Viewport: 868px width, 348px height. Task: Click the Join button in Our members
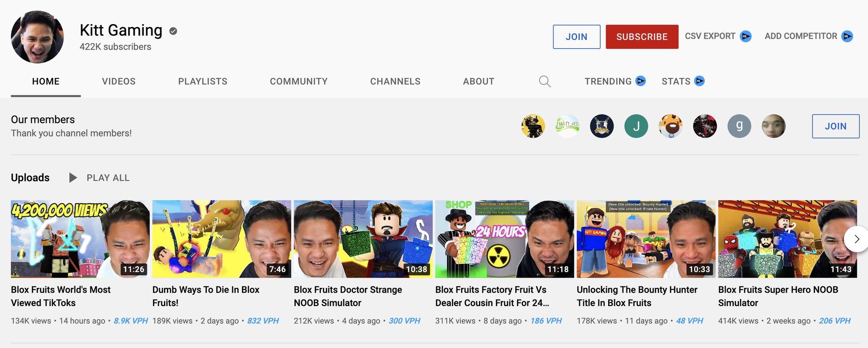pyautogui.click(x=835, y=126)
